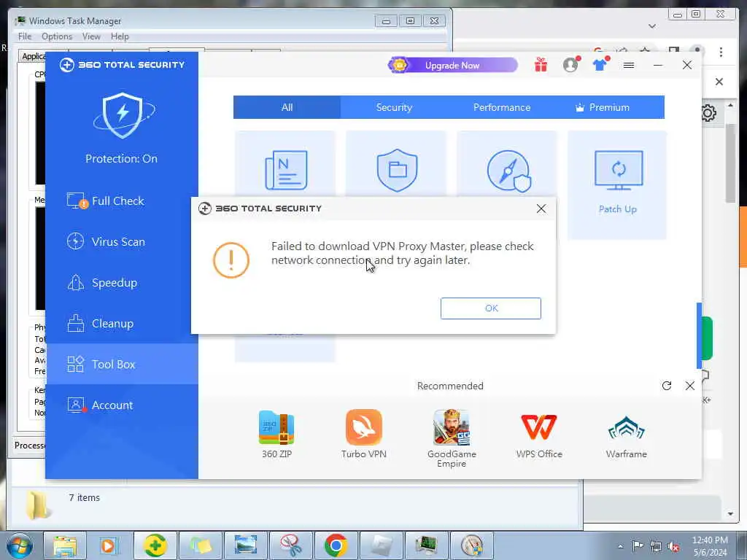The height and width of the screenshot is (560, 747).
Task: Open the Windows Start button
Action: point(19,545)
